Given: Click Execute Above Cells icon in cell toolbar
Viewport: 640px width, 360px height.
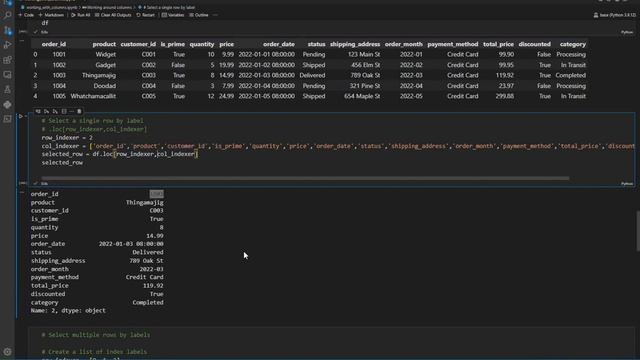Looking at the screenshot, I should pos(46,111).
